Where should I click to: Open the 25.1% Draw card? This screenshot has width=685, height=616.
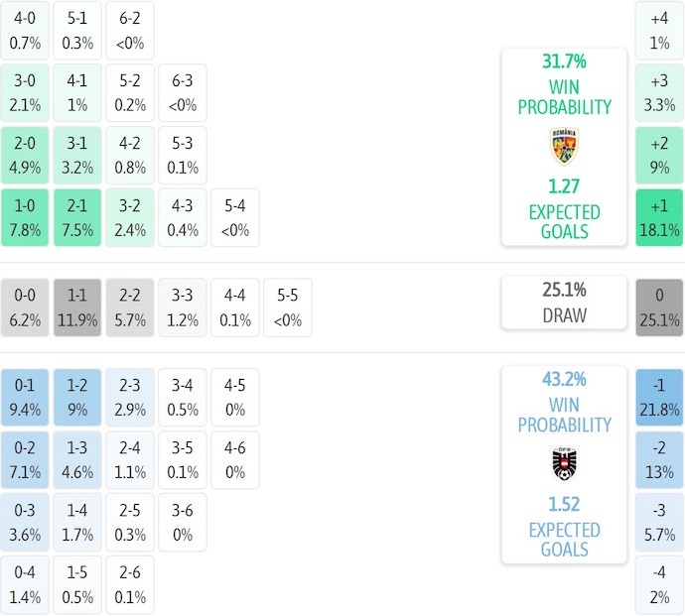(x=564, y=303)
